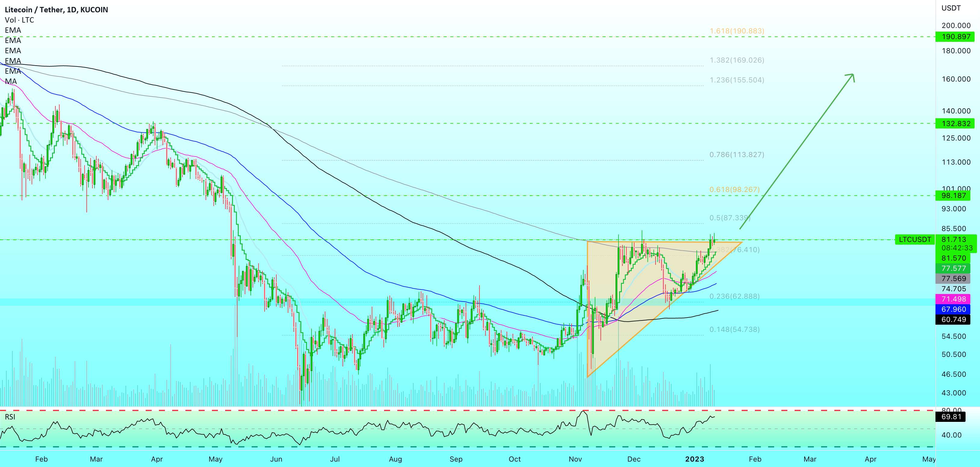Click the RSI pane label
The height and width of the screenshot is (467, 980).
(x=10, y=417)
